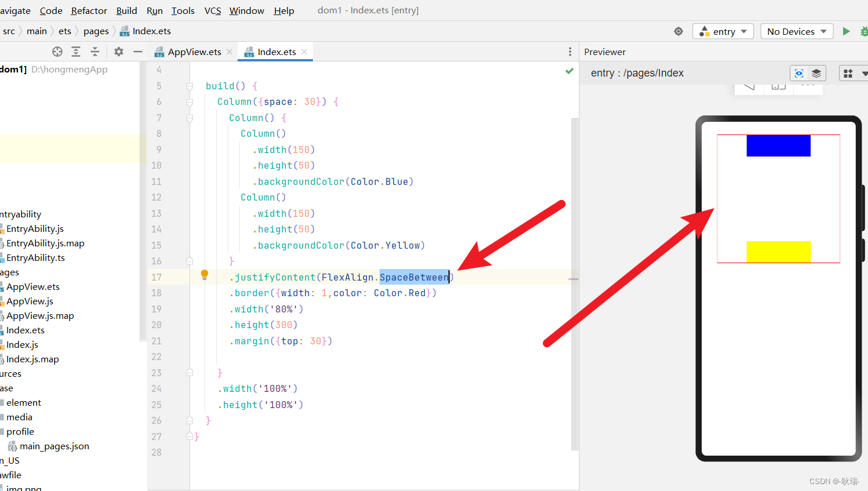Click the blue rectangle in the preview
This screenshot has width=868, height=491.
point(778,146)
